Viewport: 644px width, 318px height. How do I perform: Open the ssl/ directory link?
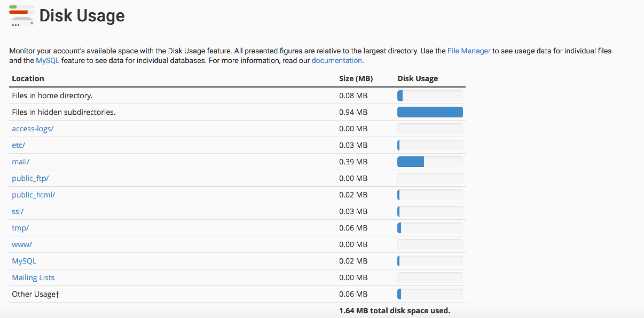click(x=18, y=211)
